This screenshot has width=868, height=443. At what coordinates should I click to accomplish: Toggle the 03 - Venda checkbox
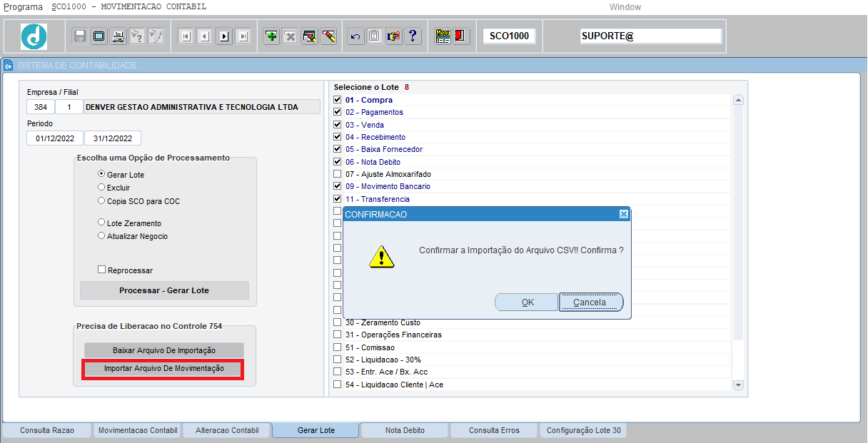tap(338, 125)
